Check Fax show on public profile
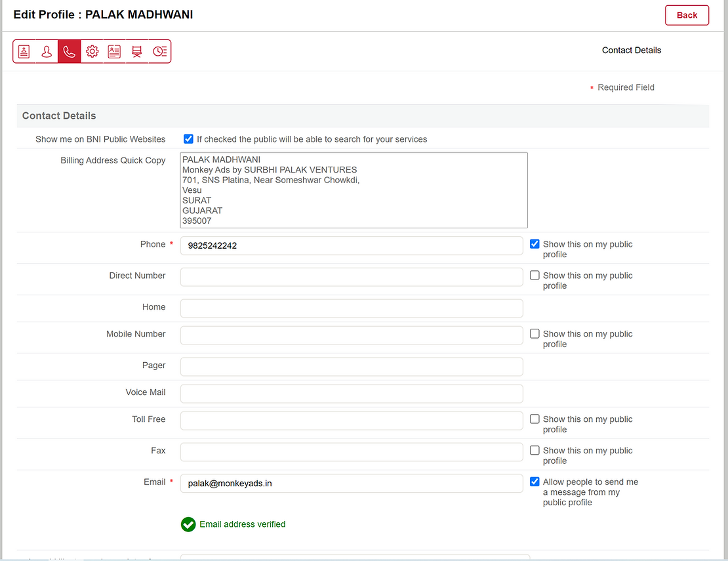The height and width of the screenshot is (561, 728). pos(535,451)
